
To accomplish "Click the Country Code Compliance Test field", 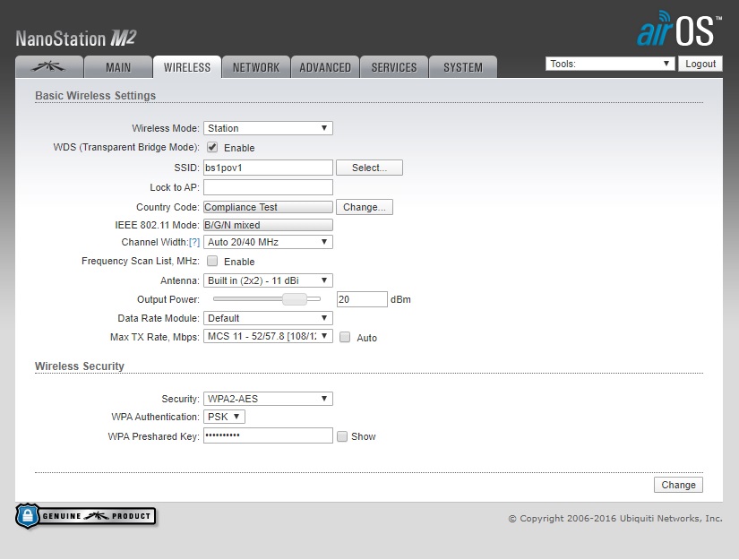I will click(x=268, y=207).
